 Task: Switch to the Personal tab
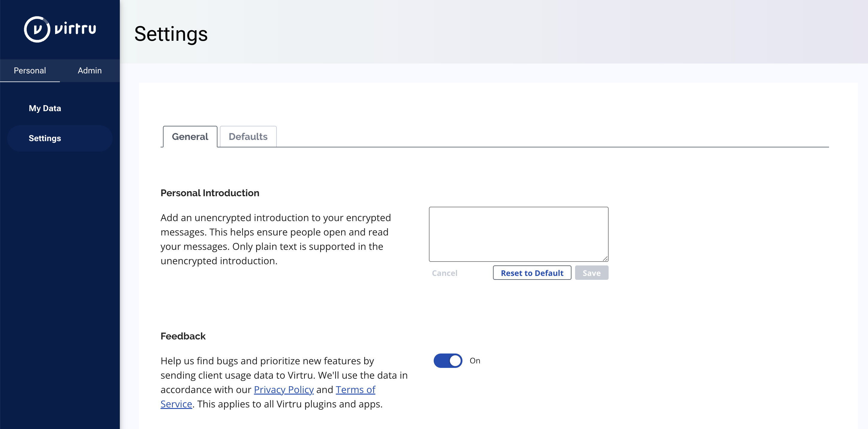click(x=30, y=70)
